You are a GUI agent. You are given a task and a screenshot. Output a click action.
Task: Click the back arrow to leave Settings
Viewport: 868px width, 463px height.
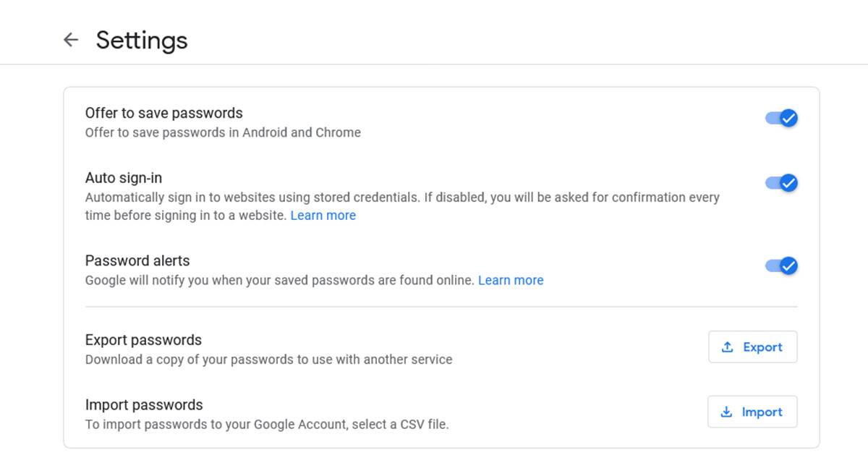coord(70,40)
